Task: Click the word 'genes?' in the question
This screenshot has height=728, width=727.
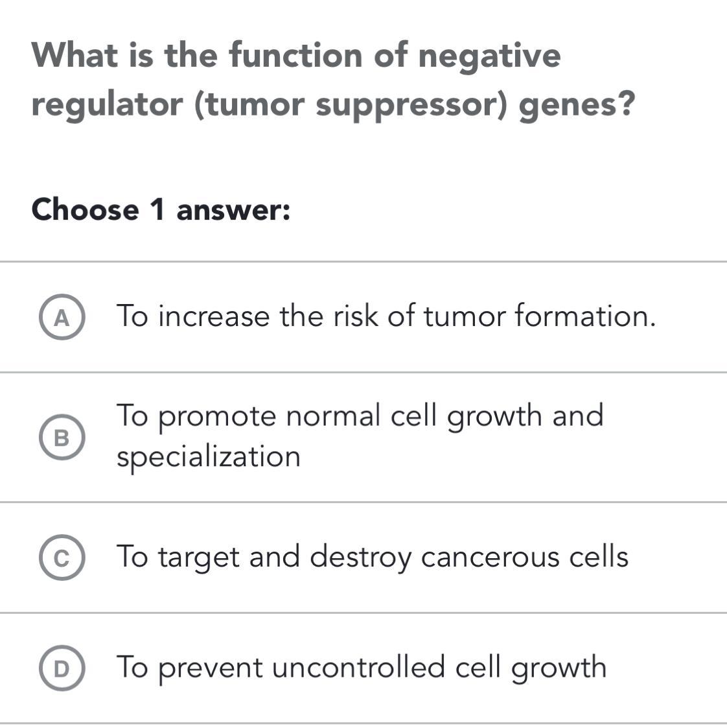Action: (x=577, y=104)
